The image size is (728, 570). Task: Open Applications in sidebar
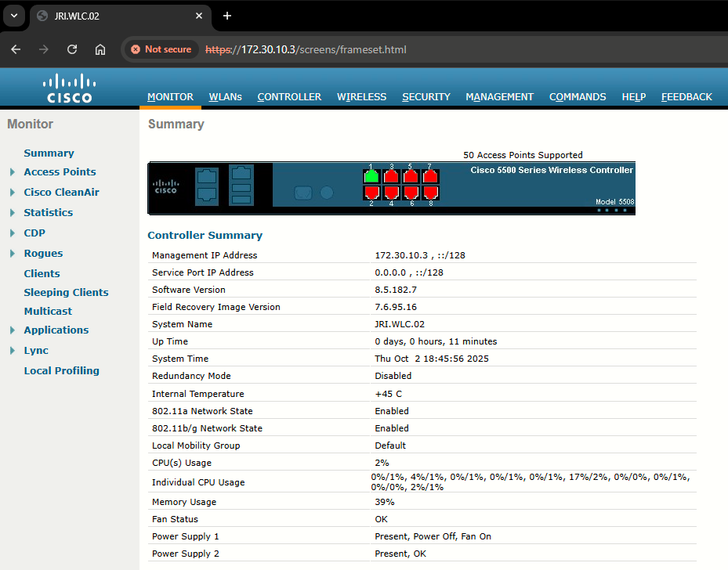[x=56, y=330]
